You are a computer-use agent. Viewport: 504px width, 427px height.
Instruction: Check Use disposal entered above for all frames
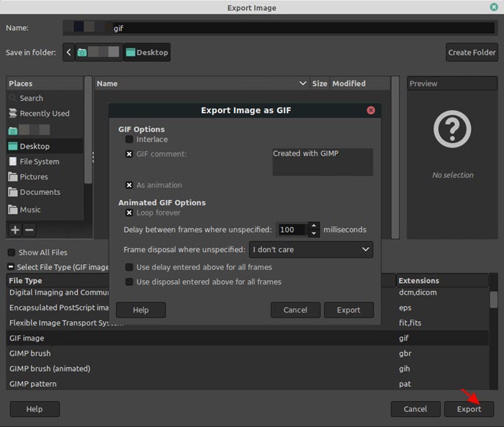[x=129, y=282]
